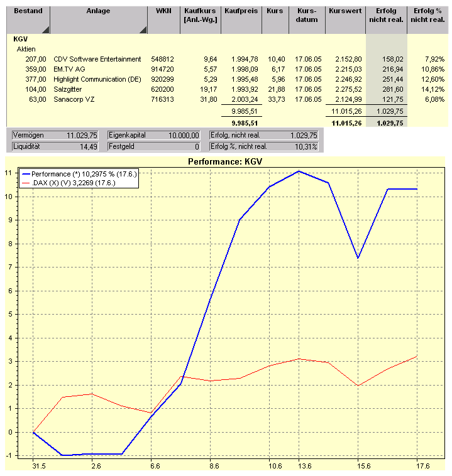
Task: Click the Performance: KGV chart title
Action: click(x=225, y=161)
